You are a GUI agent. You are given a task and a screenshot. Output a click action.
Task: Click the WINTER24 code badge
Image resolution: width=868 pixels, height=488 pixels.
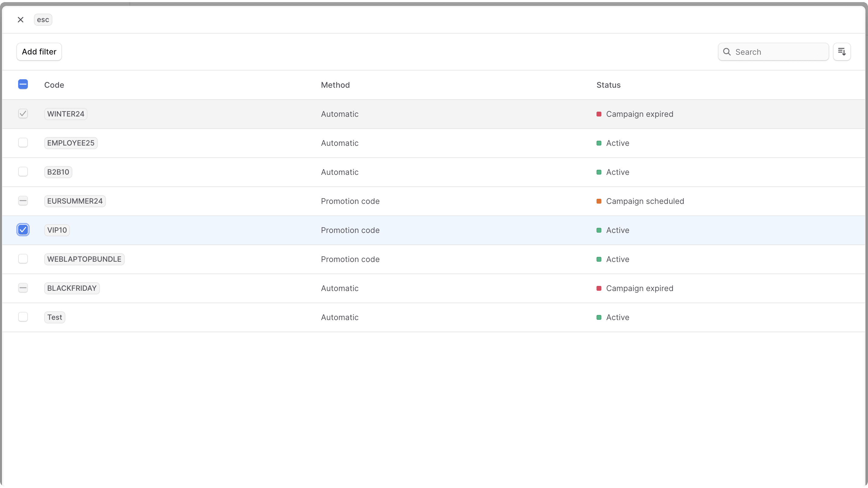click(66, 114)
